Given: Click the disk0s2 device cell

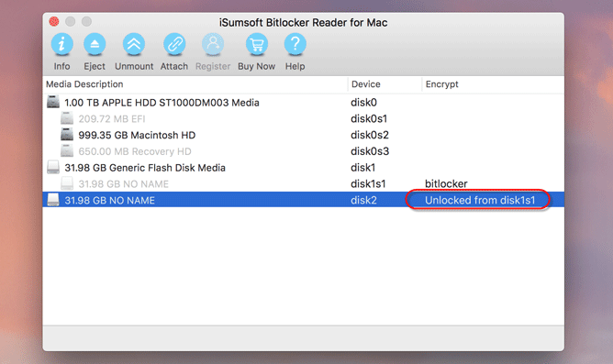Looking at the screenshot, I should pyautogui.click(x=370, y=135).
